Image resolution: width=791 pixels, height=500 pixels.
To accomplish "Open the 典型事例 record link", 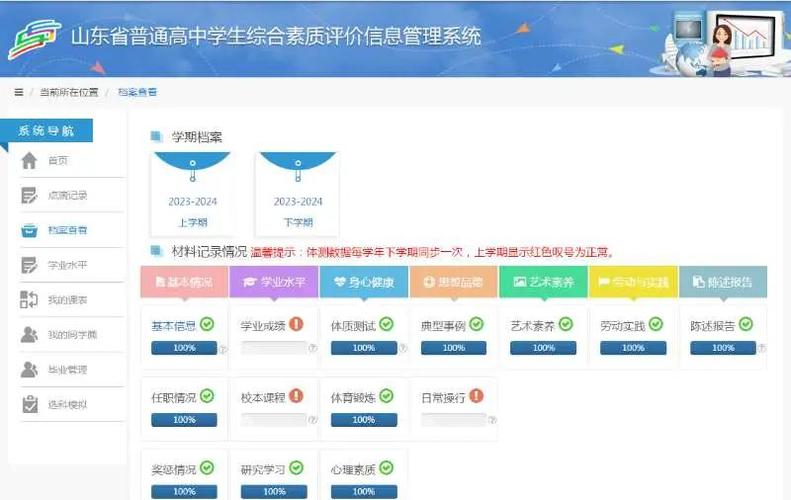I will coord(443,326).
